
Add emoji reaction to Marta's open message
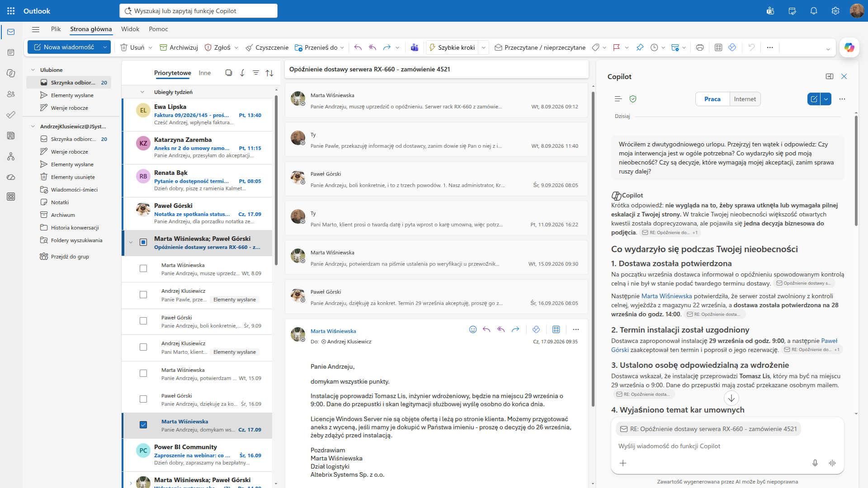[x=473, y=329]
